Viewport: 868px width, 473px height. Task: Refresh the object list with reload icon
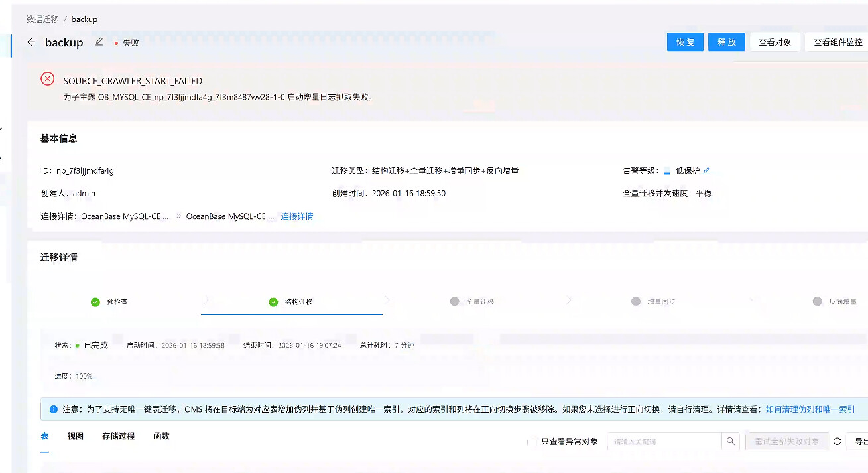pyautogui.click(x=837, y=442)
